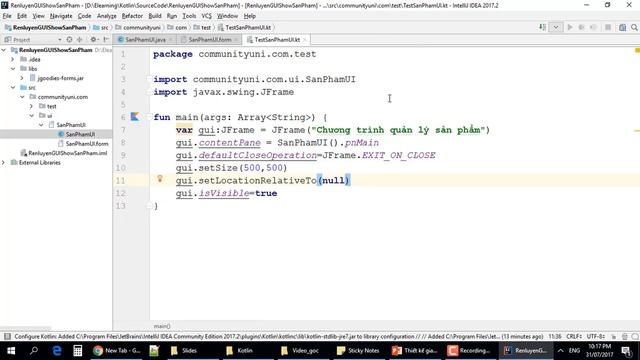Click the Scroll from Source target icon
This screenshot has width=640, height=360.
click(69, 40)
